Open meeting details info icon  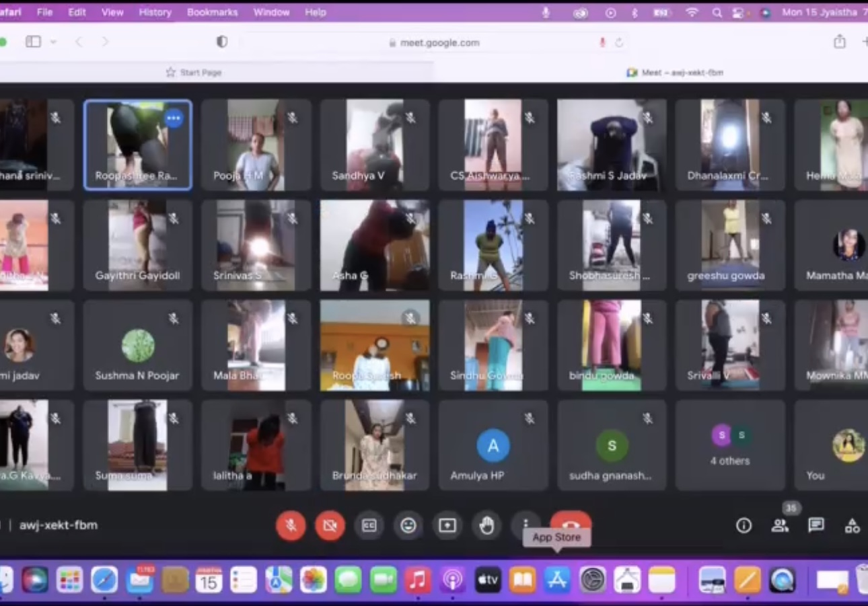point(744,525)
